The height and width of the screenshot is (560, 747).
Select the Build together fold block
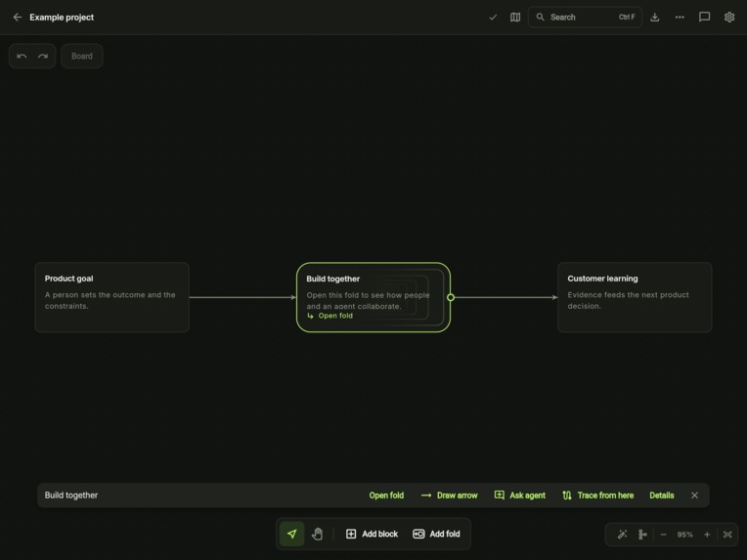373,297
